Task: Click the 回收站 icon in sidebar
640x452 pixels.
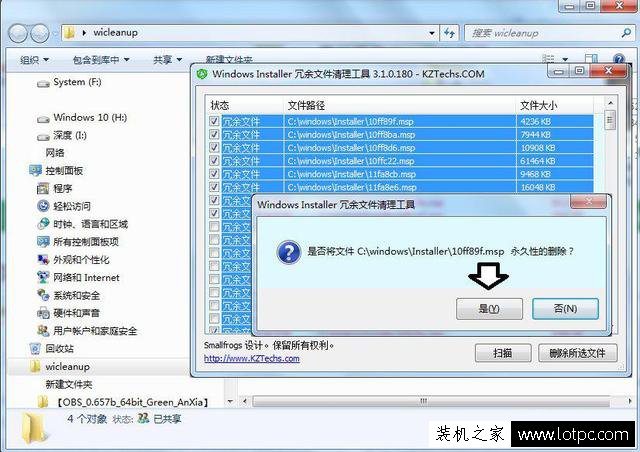Action: [35, 349]
